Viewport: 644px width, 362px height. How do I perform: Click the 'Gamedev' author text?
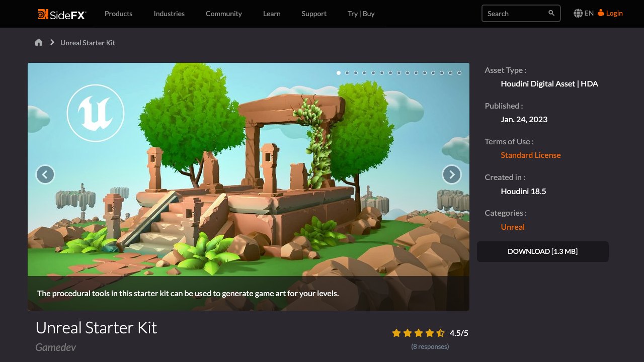coord(55,347)
